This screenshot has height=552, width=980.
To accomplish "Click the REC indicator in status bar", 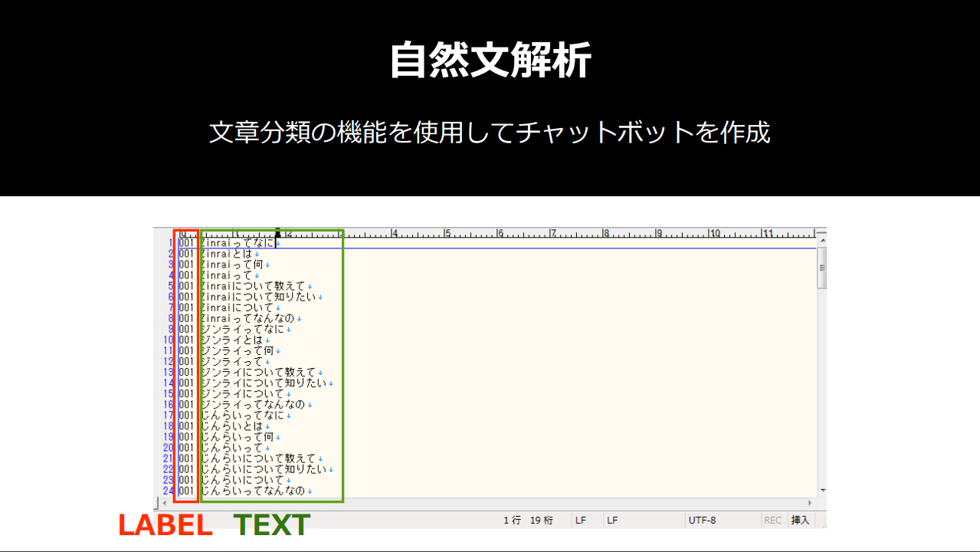I will 772,520.
